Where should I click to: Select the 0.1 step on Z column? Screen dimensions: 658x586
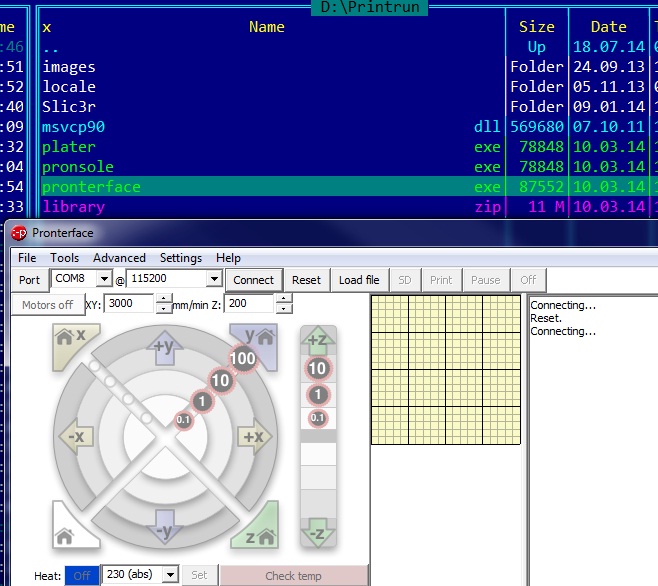tap(318, 418)
